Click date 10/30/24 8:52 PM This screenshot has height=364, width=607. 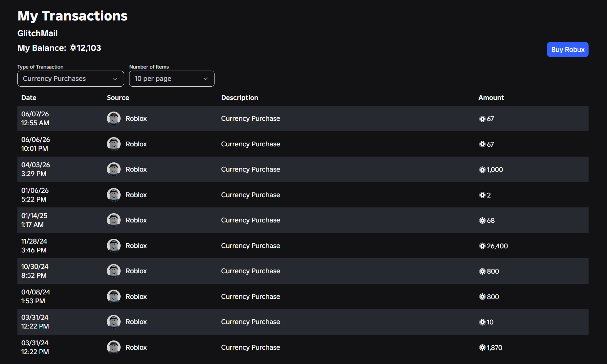35,271
